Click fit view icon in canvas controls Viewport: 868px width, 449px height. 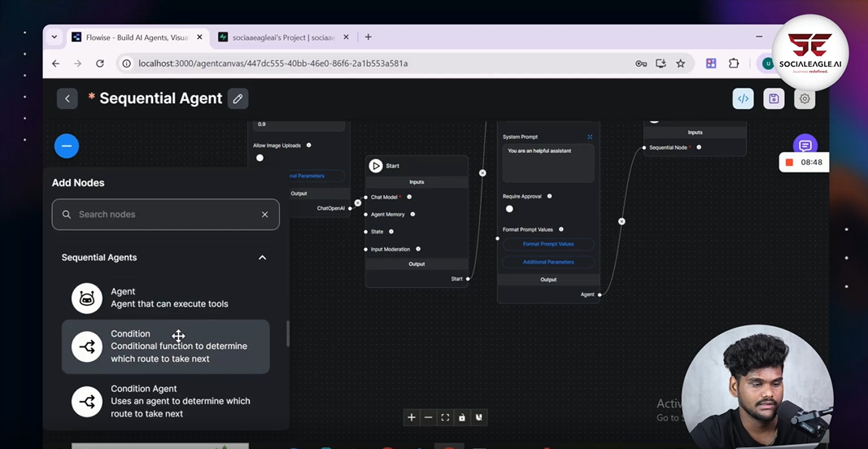click(x=445, y=417)
